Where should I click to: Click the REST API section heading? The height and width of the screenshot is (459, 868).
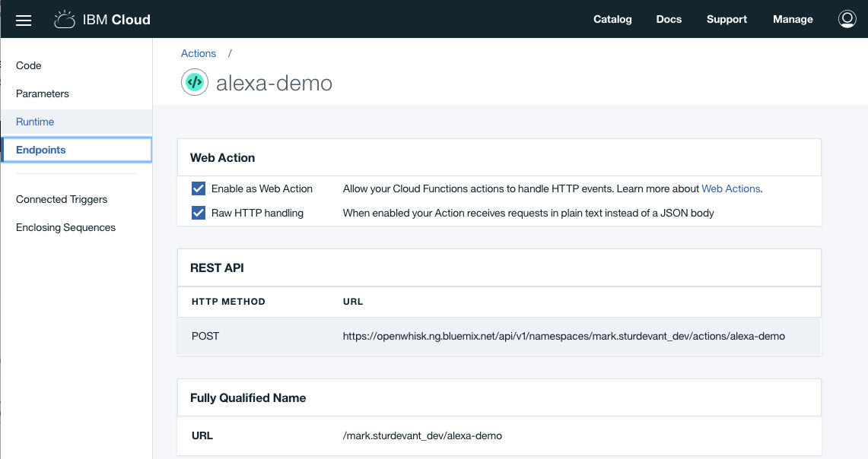217,267
